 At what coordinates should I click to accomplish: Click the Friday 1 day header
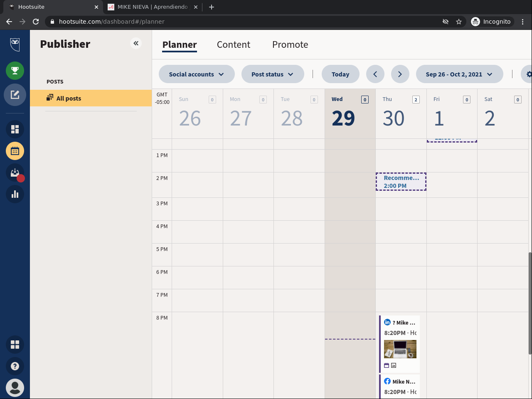[452, 113]
